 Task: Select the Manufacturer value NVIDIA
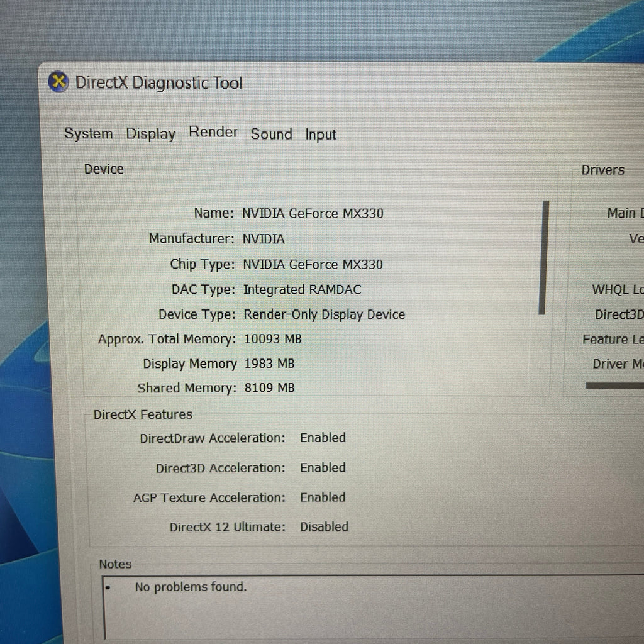tap(264, 238)
